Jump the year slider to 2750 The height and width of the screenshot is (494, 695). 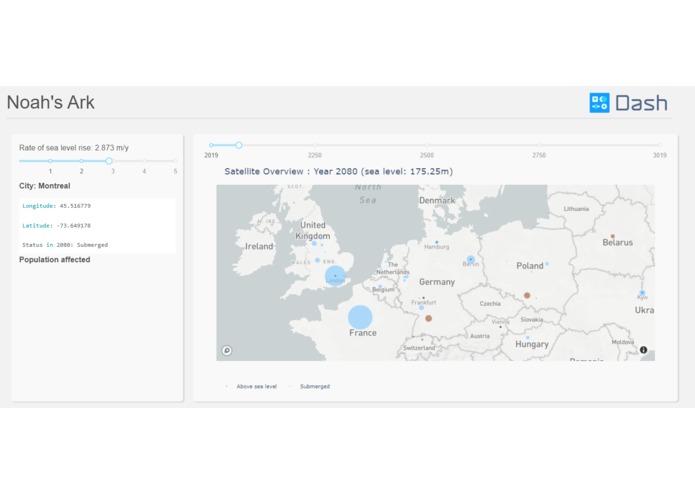pos(539,145)
